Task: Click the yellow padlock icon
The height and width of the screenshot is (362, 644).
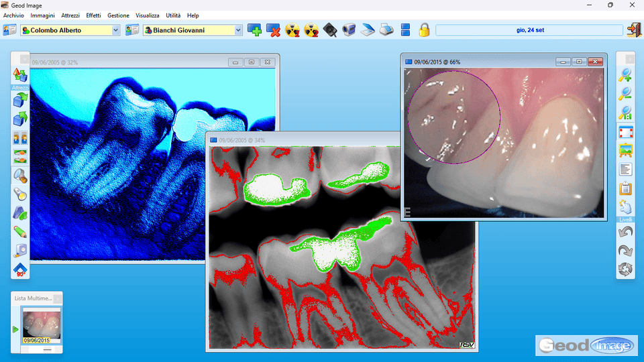Action: point(424,30)
